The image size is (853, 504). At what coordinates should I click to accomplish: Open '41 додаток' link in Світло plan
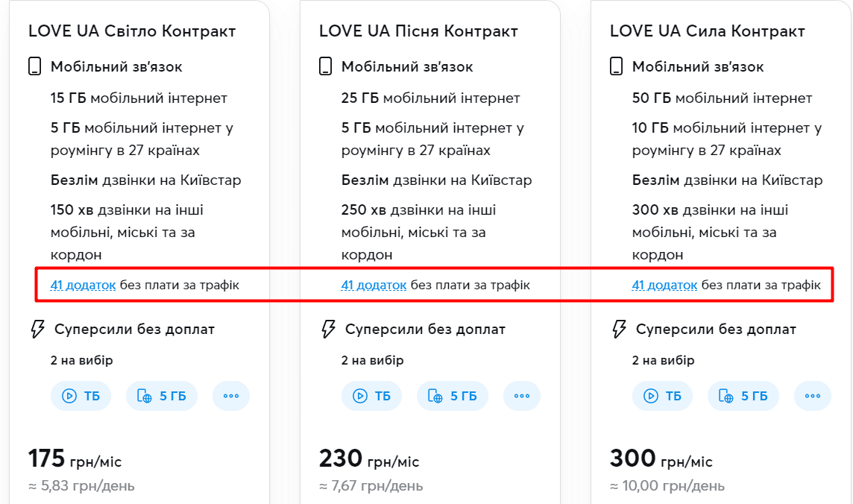pos(83,285)
